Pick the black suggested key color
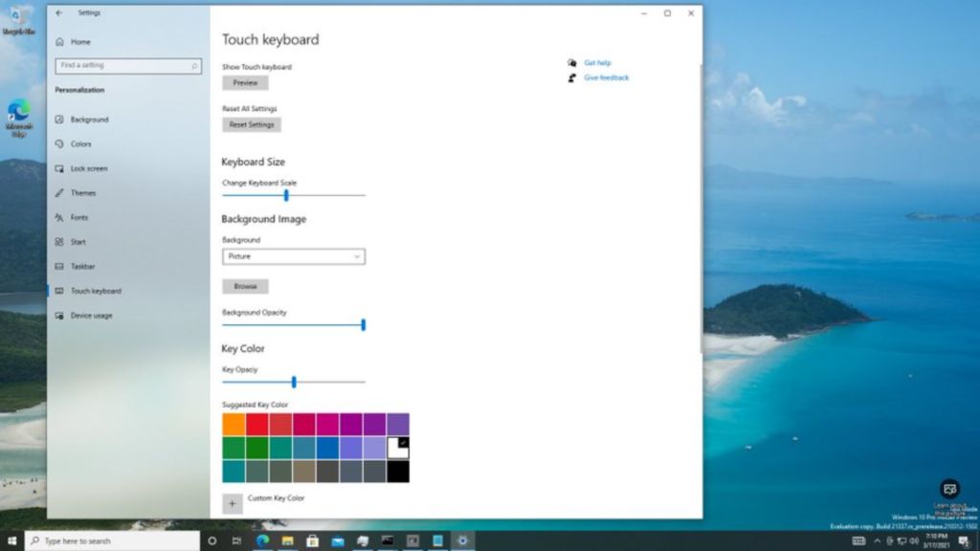The width and height of the screenshot is (980, 551). (397, 472)
